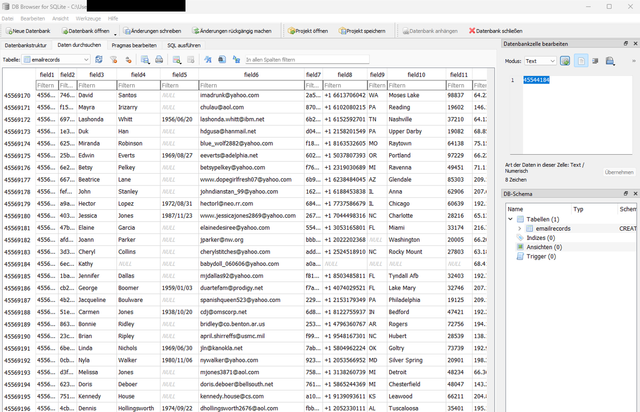Open the Hilfe menu
640x412 pixels.
[x=113, y=19]
